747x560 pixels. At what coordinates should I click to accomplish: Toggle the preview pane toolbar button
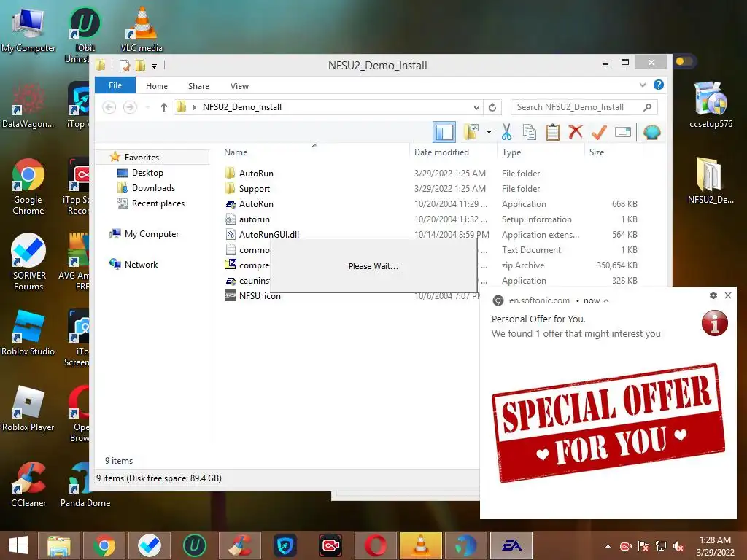click(444, 133)
